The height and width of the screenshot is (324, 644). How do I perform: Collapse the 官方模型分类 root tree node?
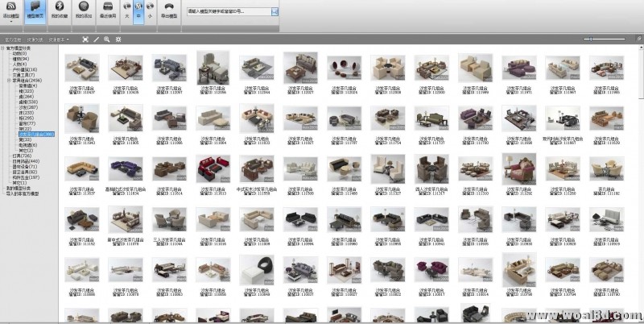point(2,48)
